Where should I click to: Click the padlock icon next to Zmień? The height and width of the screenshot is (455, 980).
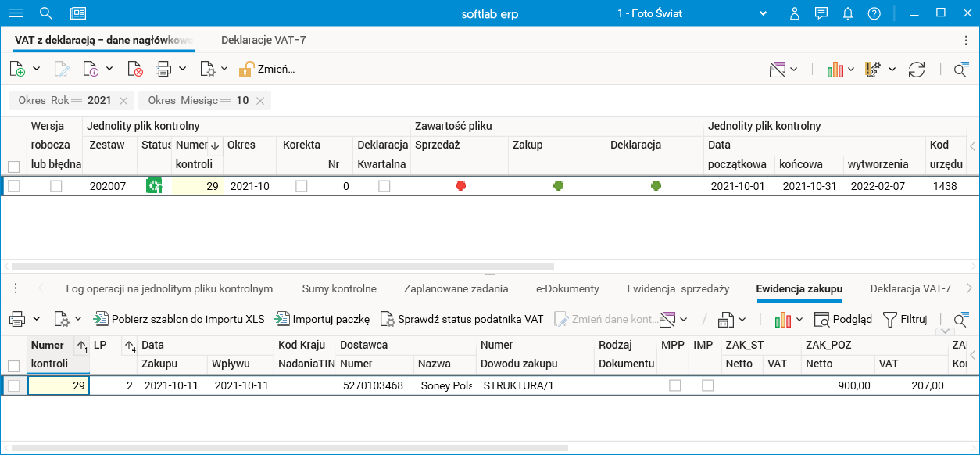click(x=246, y=69)
